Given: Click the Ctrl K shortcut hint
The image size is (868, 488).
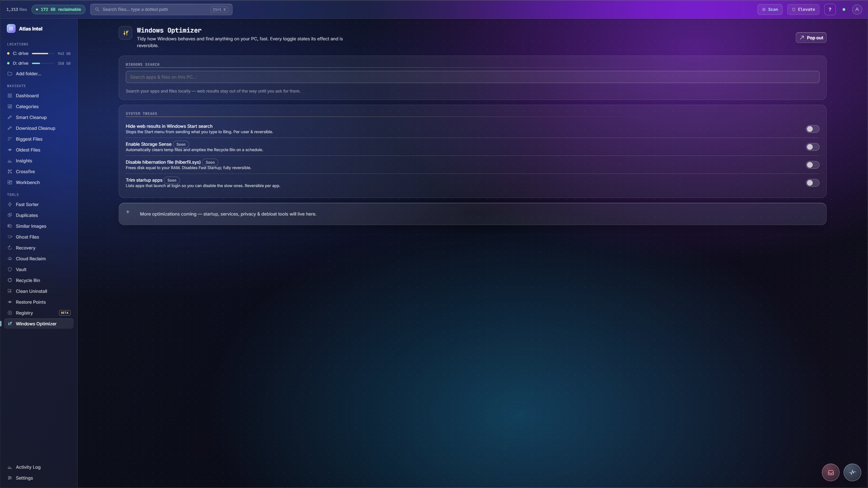Looking at the screenshot, I should [219, 9].
